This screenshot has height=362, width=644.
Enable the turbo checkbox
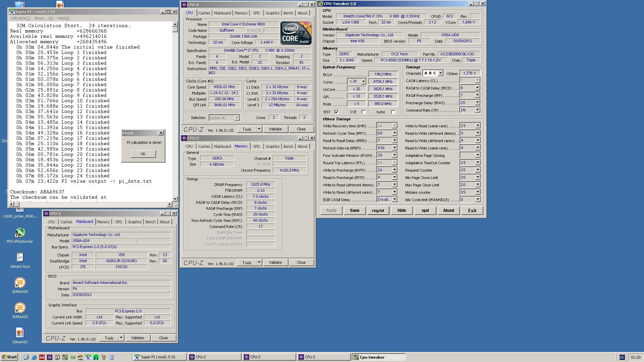click(x=393, y=112)
